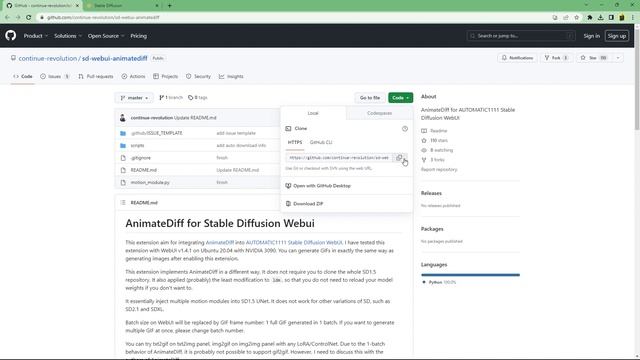Switch to the Projects tab
Viewport: 640px width, 360px height.
coord(165,76)
